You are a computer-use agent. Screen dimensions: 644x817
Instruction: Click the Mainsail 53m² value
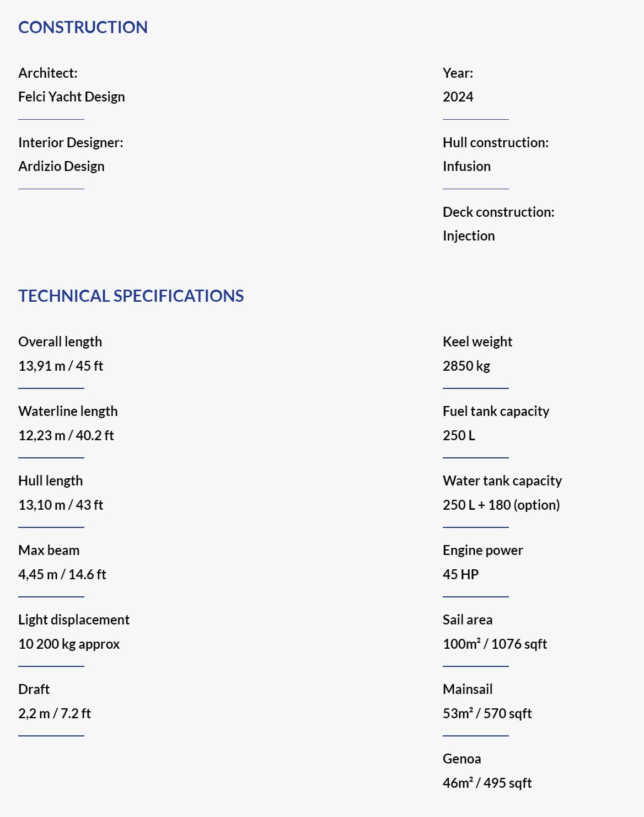coord(487,713)
